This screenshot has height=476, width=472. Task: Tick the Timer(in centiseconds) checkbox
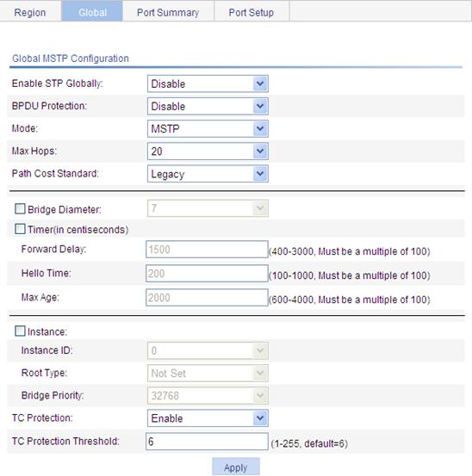click(20, 229)
